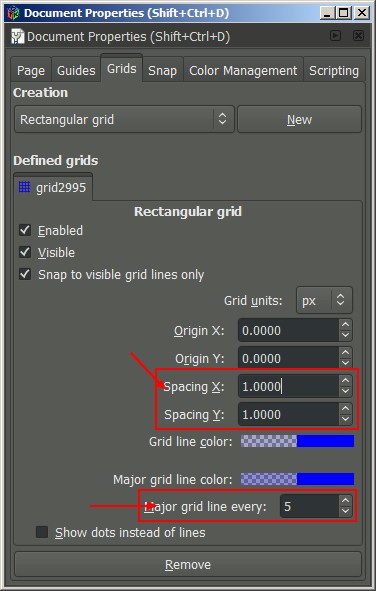Click the dock panel iconify arrow button
The width and height of the screenshot is (376, 591).
coord(335,36)
